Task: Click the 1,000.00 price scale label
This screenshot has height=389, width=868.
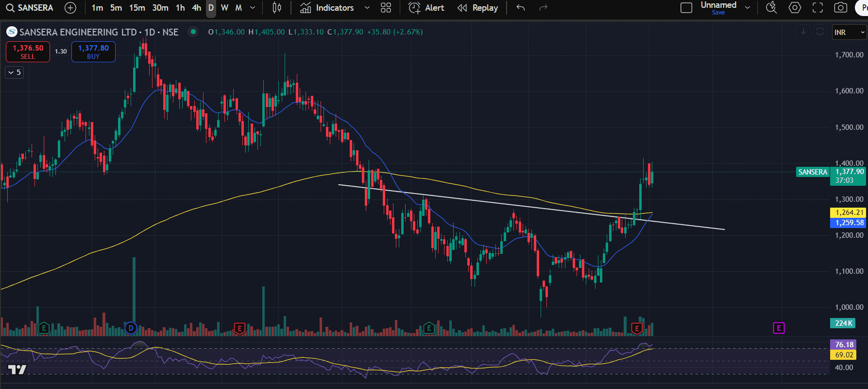Action: (x=849, y=307)
